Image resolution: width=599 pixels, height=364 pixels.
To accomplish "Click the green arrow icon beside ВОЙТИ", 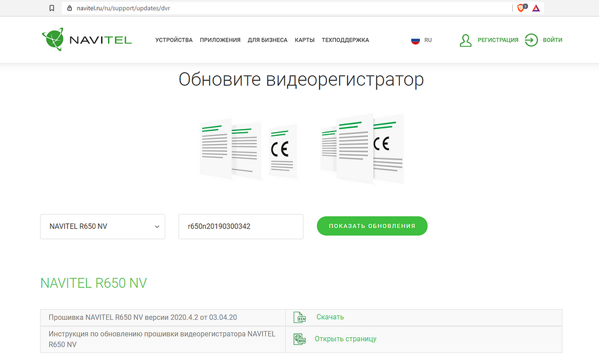I will click(530, 39).
